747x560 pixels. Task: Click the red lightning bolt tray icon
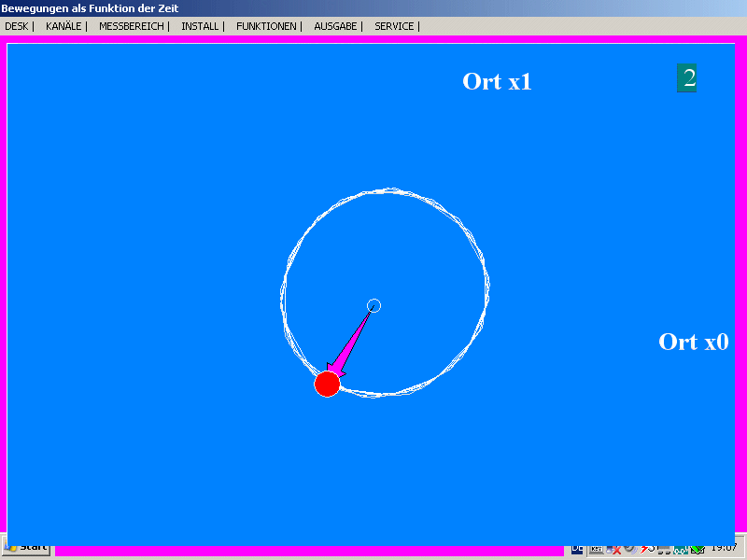click(x=645, y=550)
